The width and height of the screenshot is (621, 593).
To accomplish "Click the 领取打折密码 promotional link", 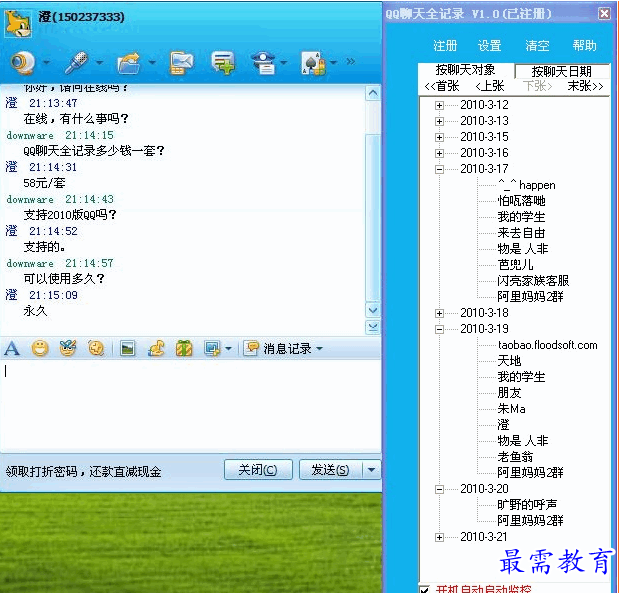I will (84, 471).
